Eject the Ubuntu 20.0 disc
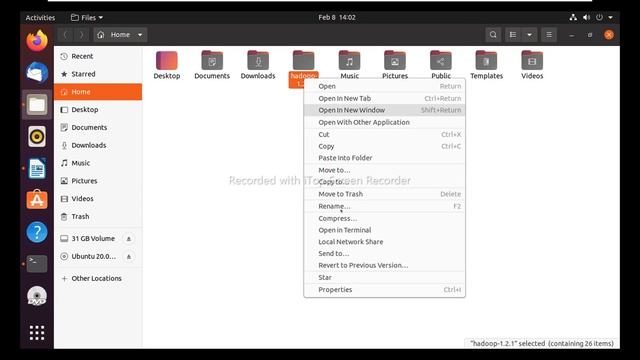 129,257
